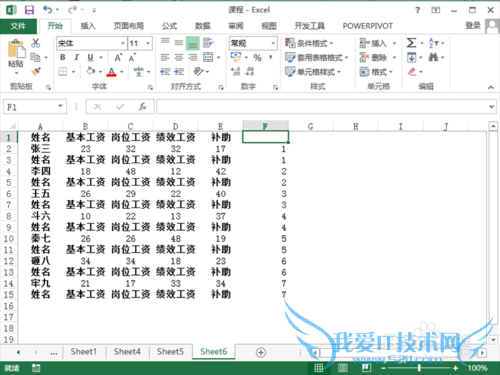Click the Paste clipboard icon
Screen dimensions: 500x375
(x=16, y=49)
